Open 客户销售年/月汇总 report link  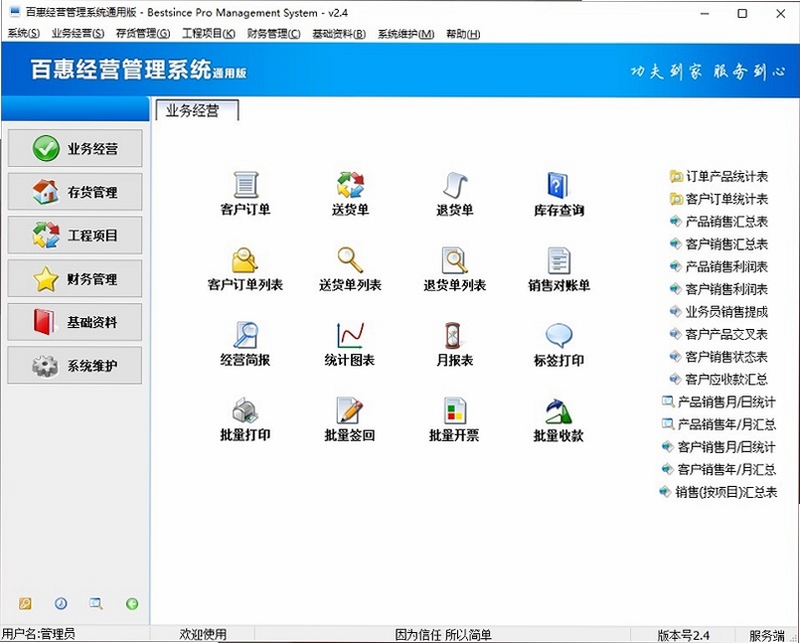tap(719, 469)
